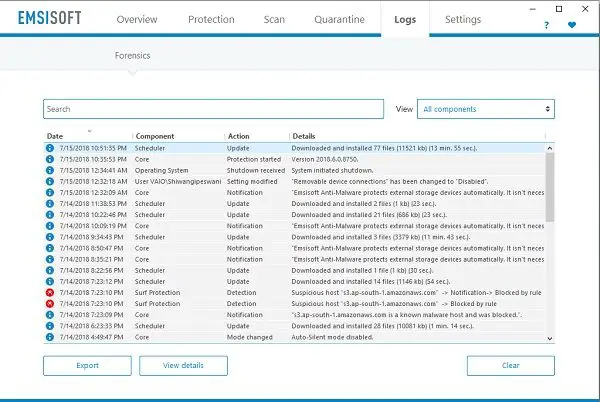
Task: Click 'Operating System' component cell
Action: tap(161, 170)
